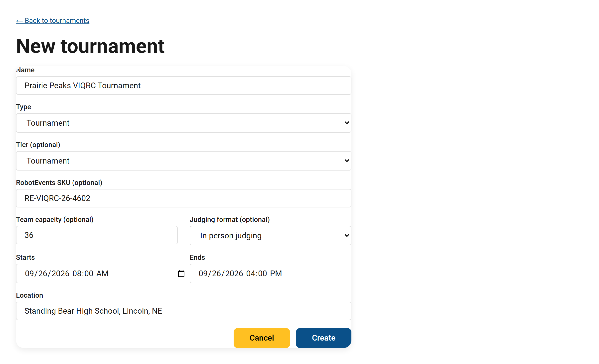Click the Name field with Prairie Peaks text

tap(184, 86)
